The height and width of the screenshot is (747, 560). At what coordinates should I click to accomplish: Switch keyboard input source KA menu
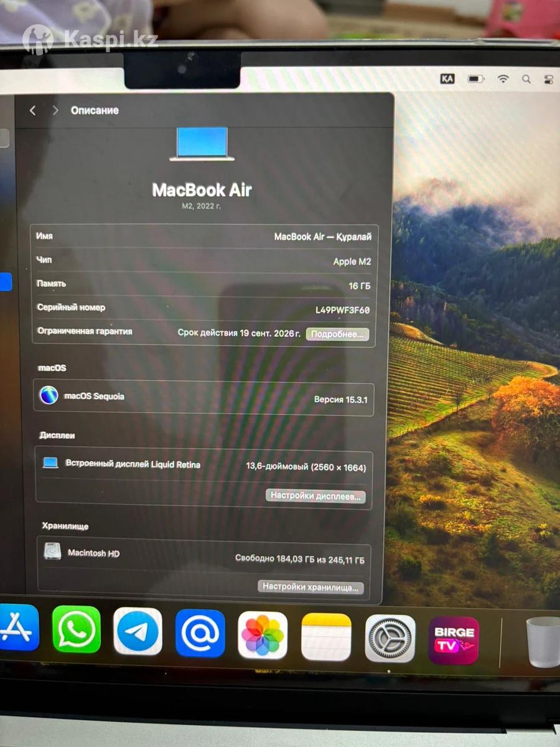(x=447, y=78)
